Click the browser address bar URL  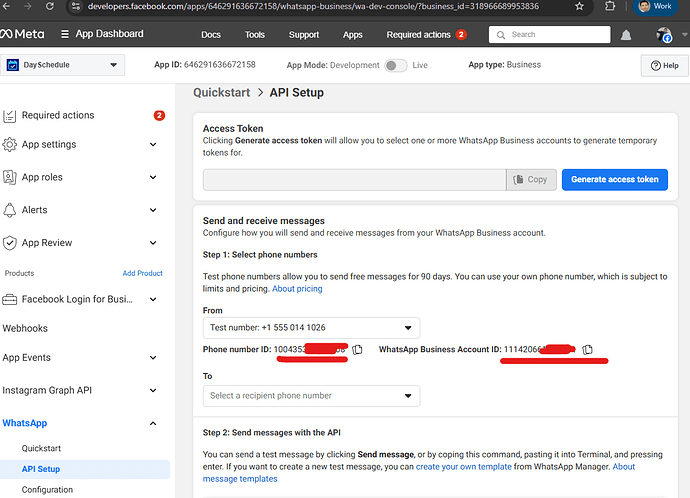click(313, 6)
